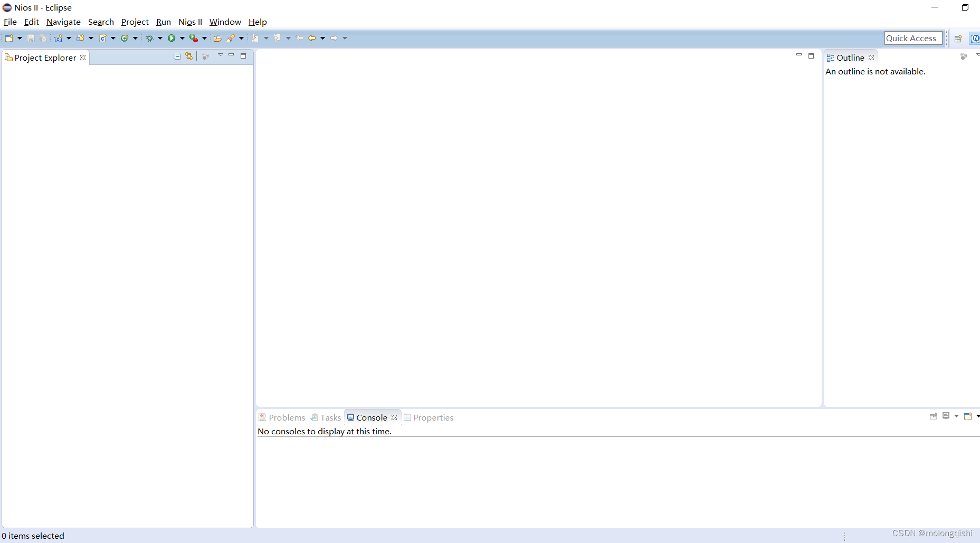
Task: Click the green Run button icon
Action: click(x=172, y=38)
